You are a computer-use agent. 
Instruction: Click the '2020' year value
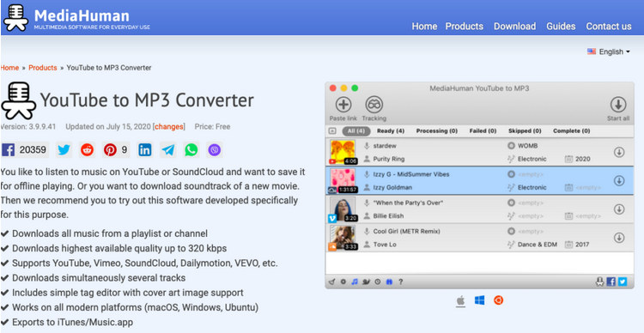pyautogui.click(x=582, y=159)
